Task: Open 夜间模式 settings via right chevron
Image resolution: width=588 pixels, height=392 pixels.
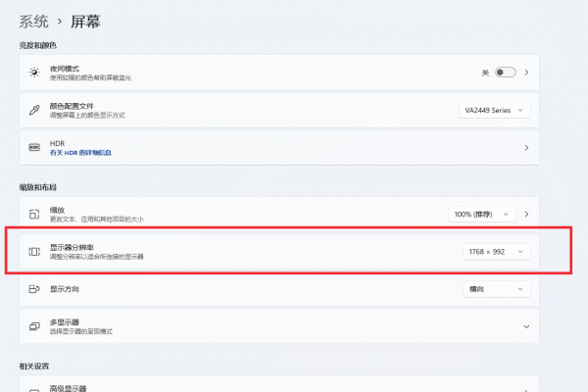Action: coord(527,73)
